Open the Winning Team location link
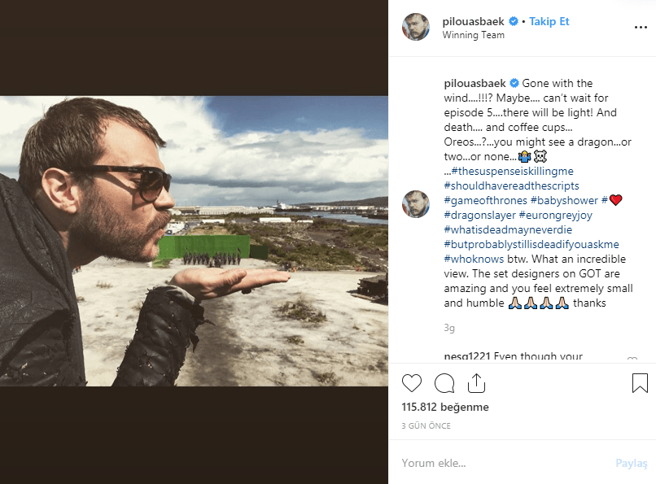This screenshot has width=656, height=484. (472, 35)
